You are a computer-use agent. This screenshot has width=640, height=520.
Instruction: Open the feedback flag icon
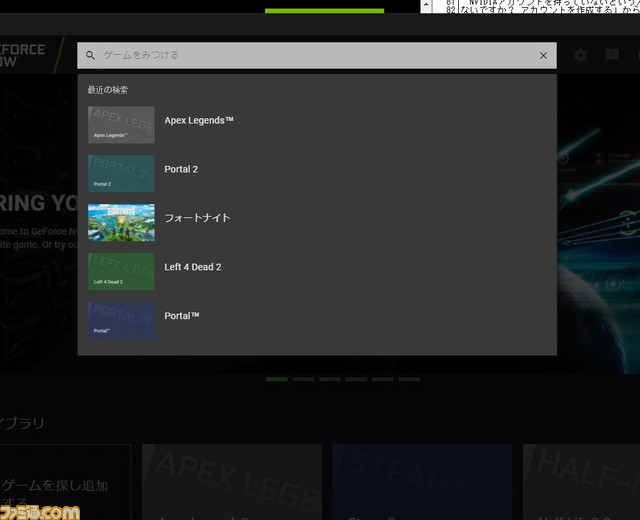tap(612, 55)
